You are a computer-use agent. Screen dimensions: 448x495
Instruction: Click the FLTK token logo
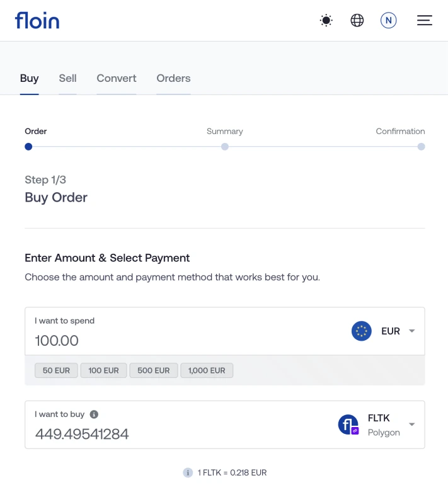pos(348,424)
